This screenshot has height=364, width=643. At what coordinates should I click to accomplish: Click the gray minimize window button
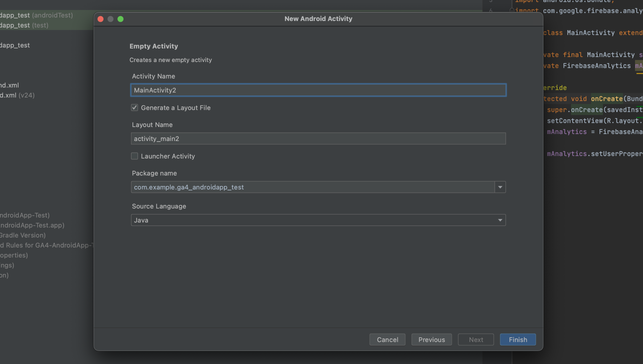click(x=111, y=19)
